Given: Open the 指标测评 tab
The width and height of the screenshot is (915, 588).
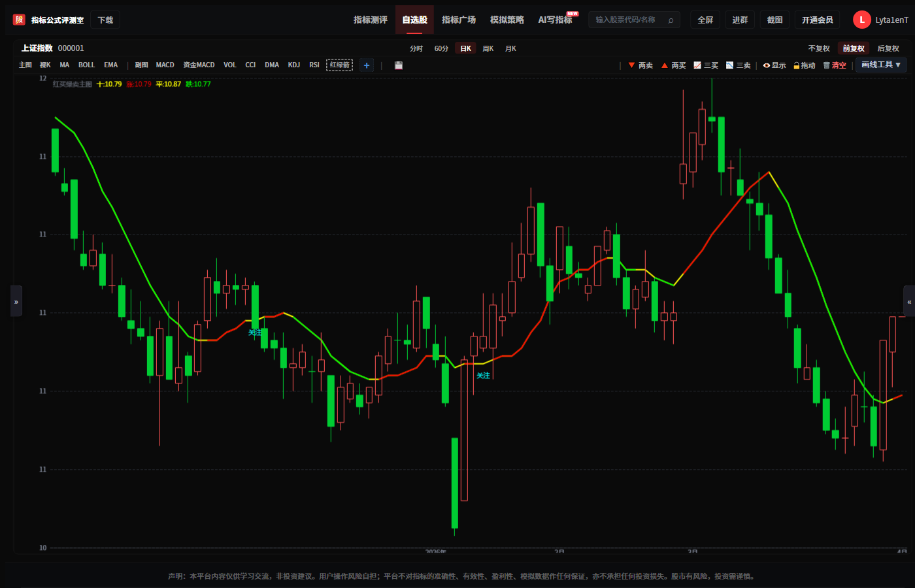Looking at the screenshot, I should tap(371, 20).
